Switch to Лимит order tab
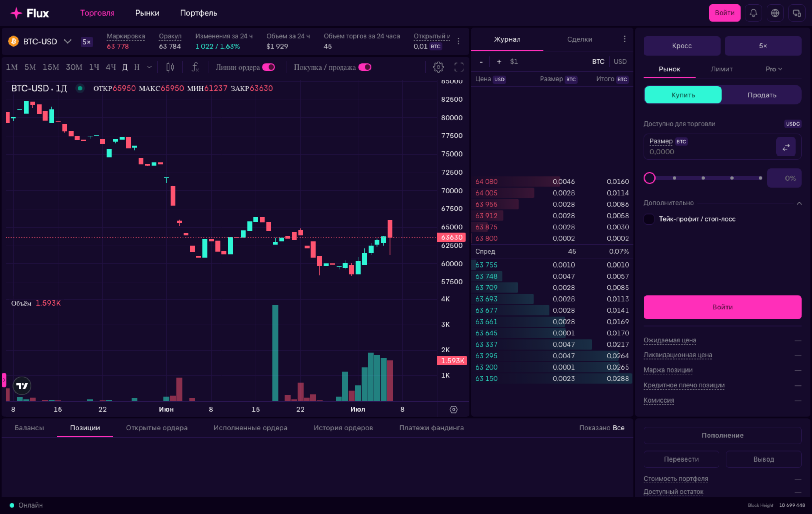Screen dimensions: 812x514 coord(721,69)
